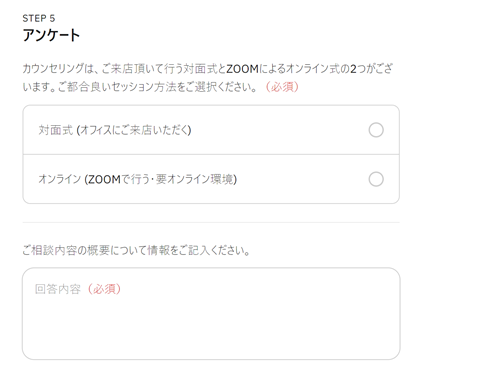Click the カウンセリングは description first line
This screenshot has height=370, width=500.
207,69
